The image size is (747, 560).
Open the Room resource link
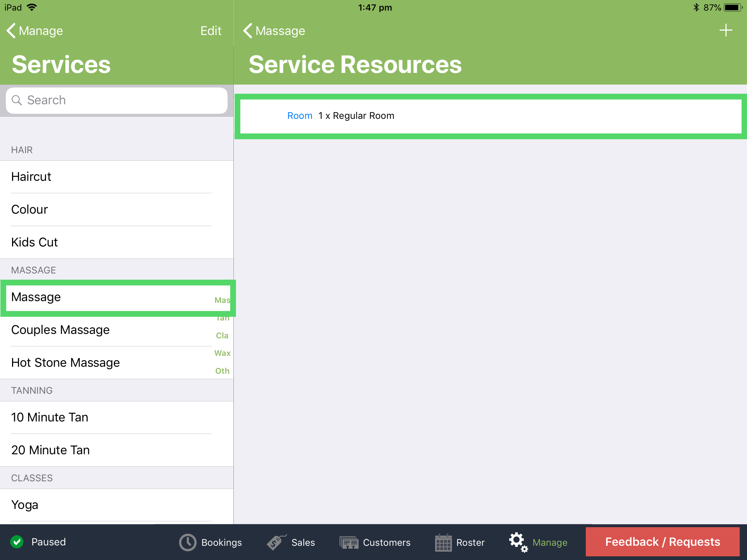(x=299, y=116)
